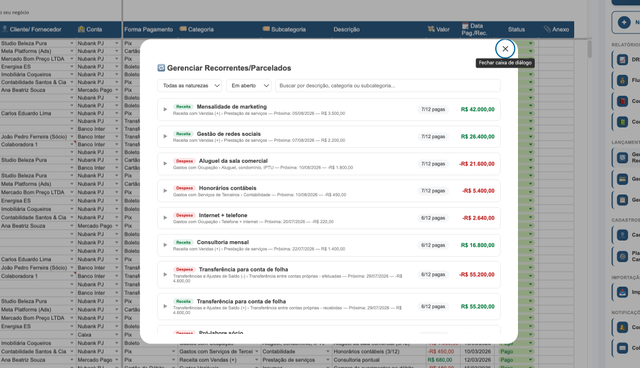Click the Forma Pagamento column header
This screenshot has width=640, height=368.
click(149, 29)
